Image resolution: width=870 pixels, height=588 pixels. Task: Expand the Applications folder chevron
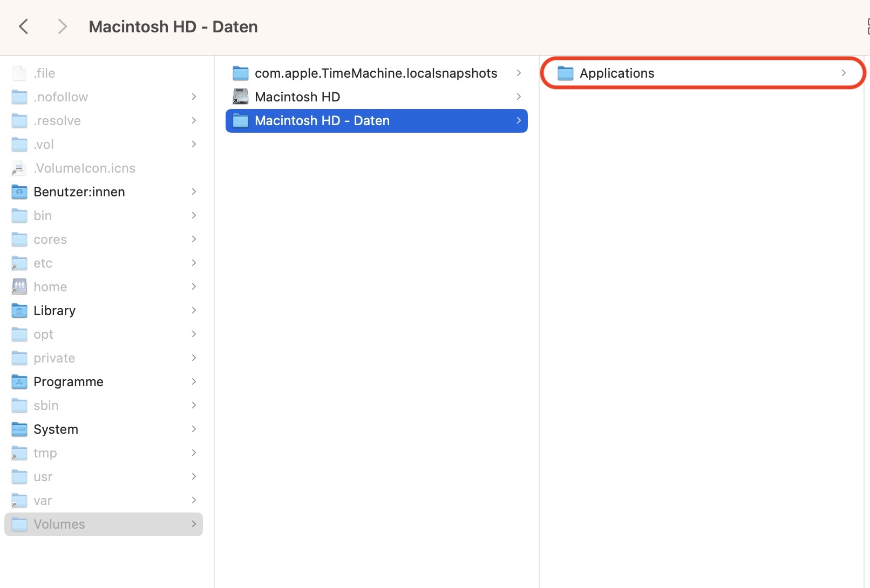[843, 73]
